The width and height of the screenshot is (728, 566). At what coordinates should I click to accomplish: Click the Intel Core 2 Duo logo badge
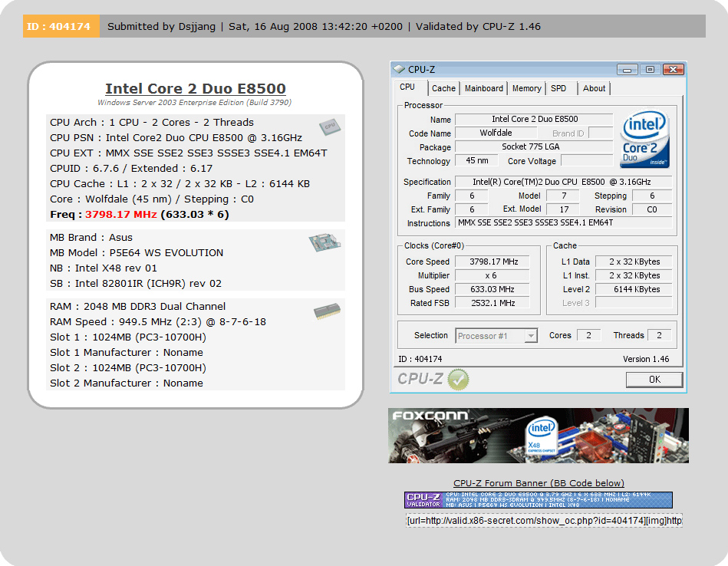coord(644,138)
